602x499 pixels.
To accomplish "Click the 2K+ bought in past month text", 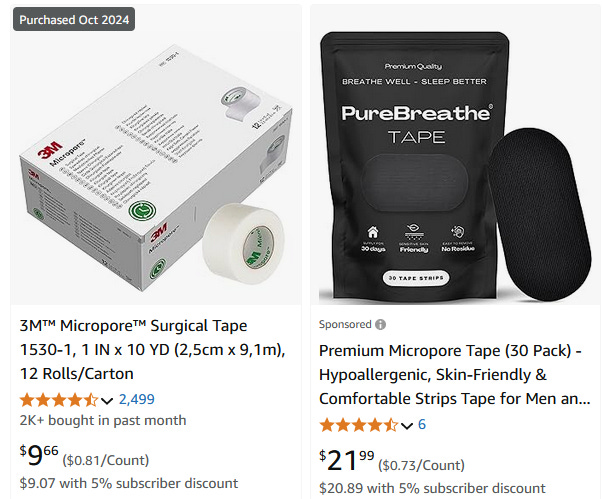I will [103, 420].
